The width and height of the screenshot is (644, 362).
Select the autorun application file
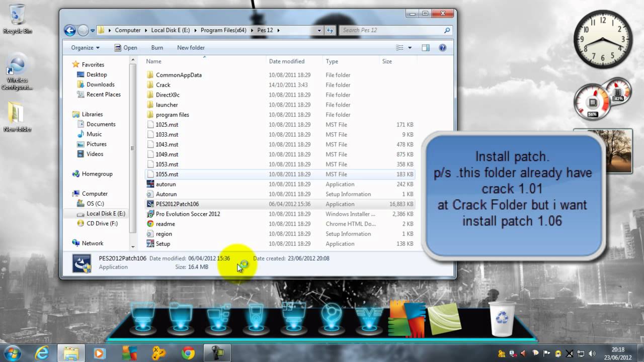click(x=166, y=184)
